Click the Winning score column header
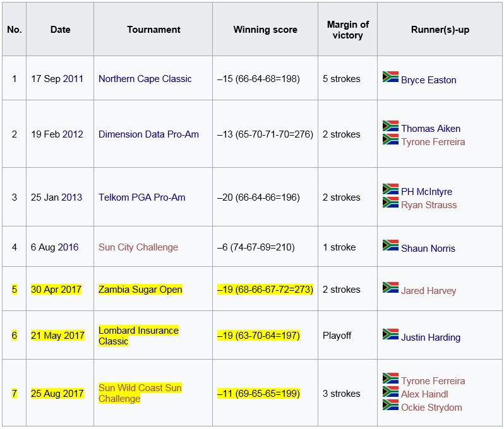This screenshot has height=429, width=504. click(x=265, y=30)
